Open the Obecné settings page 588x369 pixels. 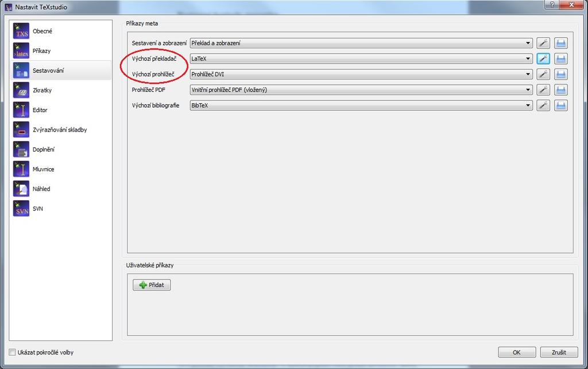coord(61,31)
